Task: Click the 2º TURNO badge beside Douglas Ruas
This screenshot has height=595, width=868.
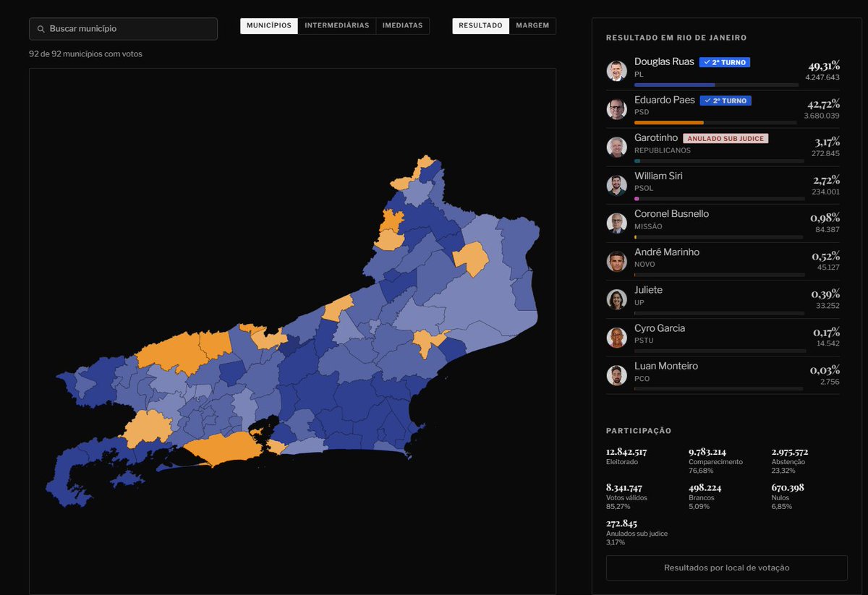Action: (x=725, y=62)
